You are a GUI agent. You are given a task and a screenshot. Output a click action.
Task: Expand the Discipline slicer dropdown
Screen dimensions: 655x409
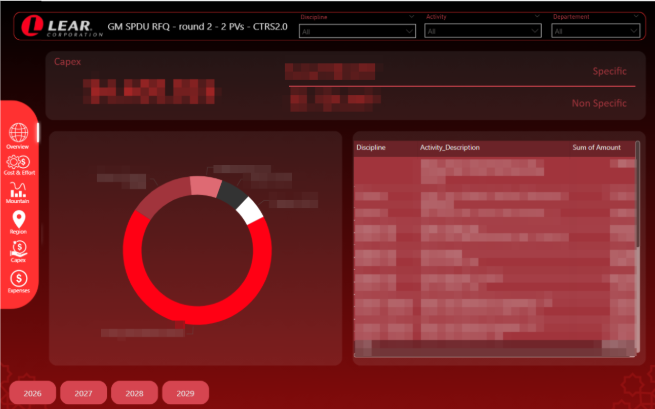[357, 31]
